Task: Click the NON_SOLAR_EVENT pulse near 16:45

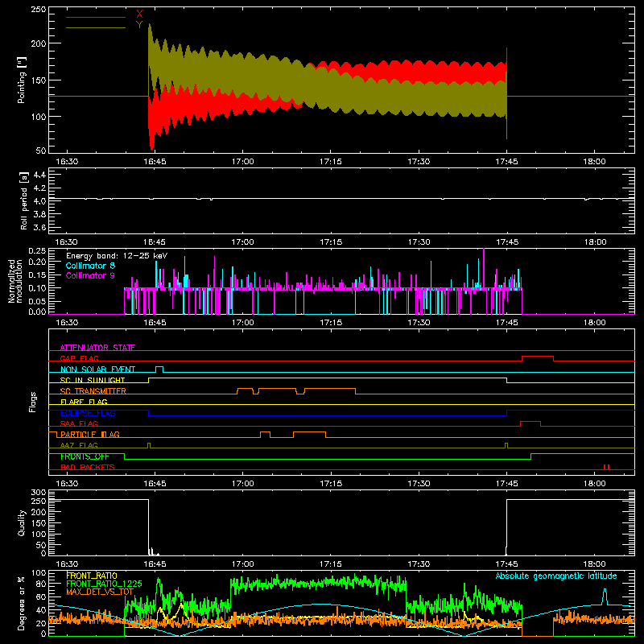Action: coord(159,368)
